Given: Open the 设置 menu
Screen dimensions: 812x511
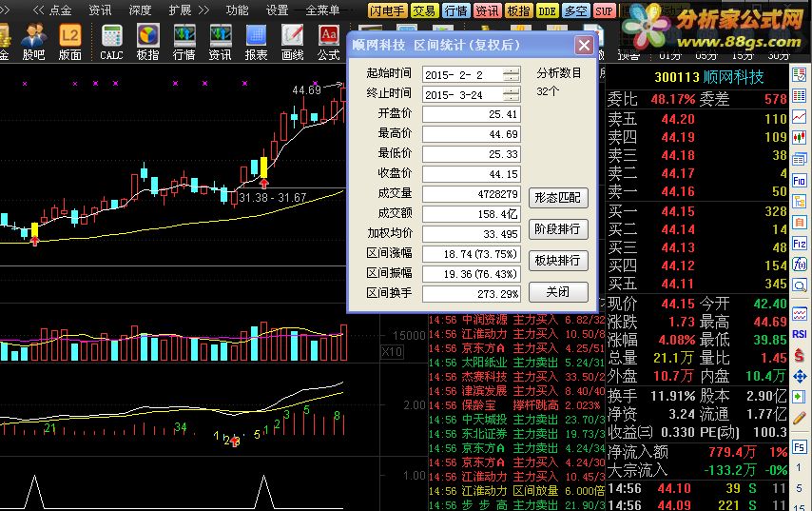Looking at the screenshot, I should click(277, 10).
